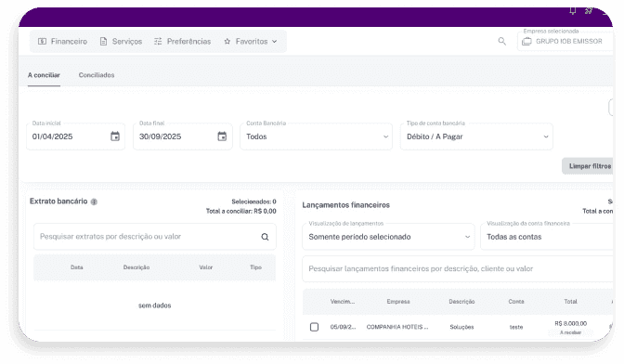624x364 pixels.
Task: Click the Extrato bancário info icon
Action: 94,201
